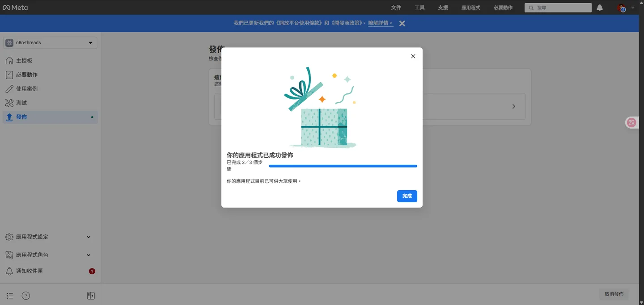
Task: Expand the 應用程式設定 chevron
Action: 89,237
